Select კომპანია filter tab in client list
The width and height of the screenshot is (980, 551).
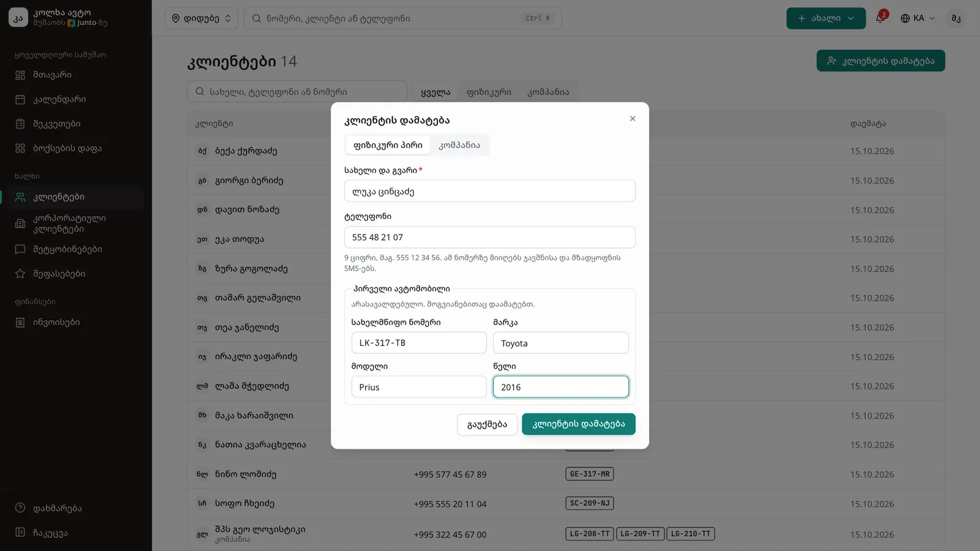548,92
